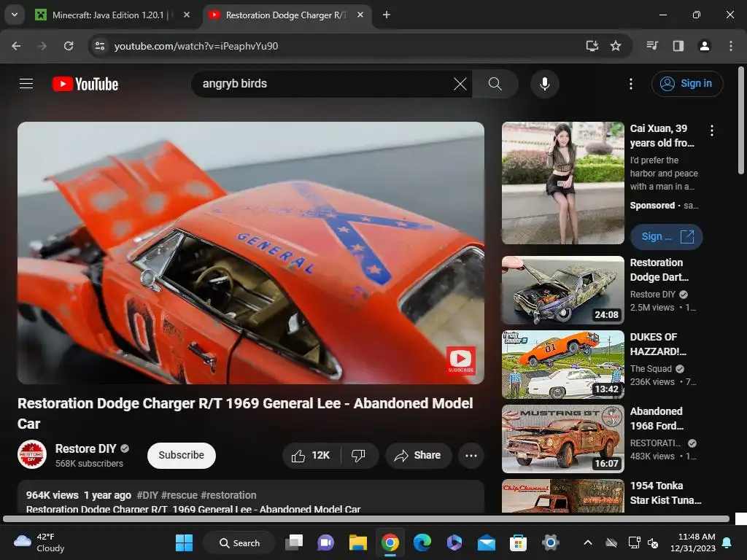Open Mail app from taskbar
Screen dimensions: 747x560
[487, 542]
